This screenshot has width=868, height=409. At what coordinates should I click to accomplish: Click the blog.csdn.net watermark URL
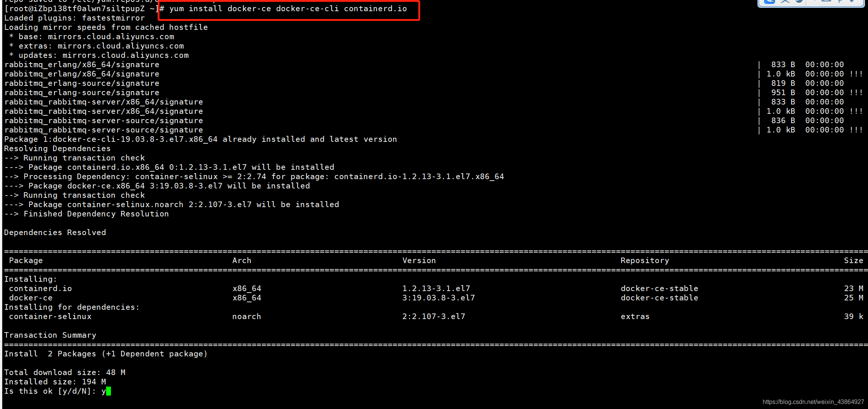click(813, 402)
